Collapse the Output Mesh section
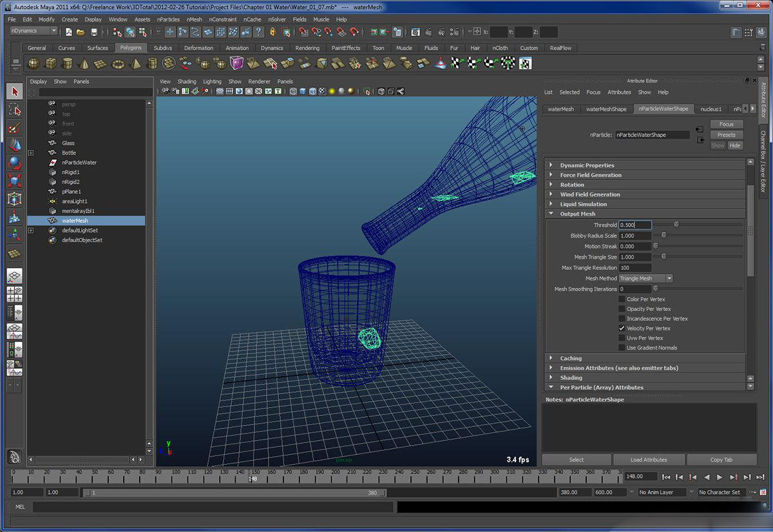 (x=645, y=214)
